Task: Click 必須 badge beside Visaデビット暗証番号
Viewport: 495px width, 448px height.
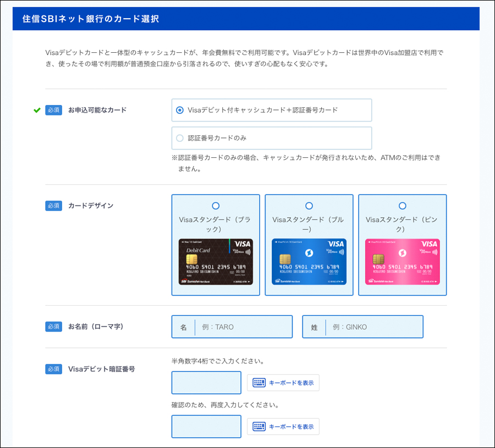Action: coord(54,369)
